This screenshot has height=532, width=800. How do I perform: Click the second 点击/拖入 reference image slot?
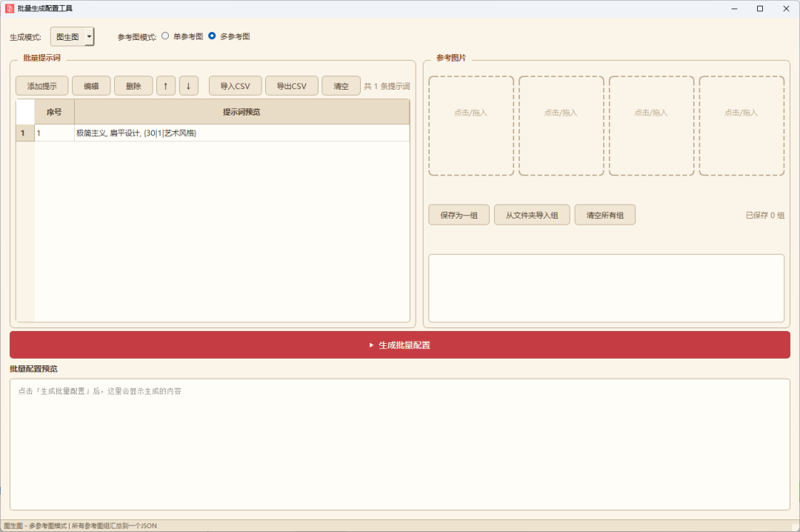tap(561, 126)
